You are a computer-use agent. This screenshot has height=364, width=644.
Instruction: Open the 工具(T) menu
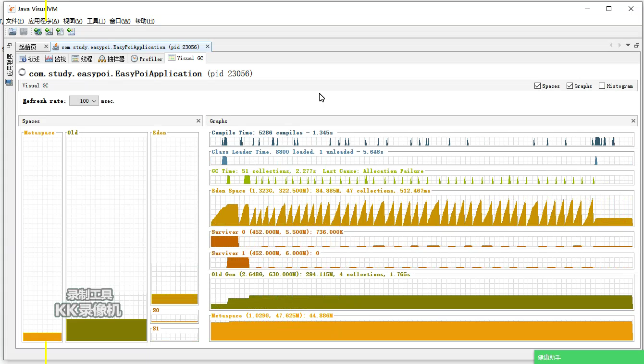[x=96, y=21]
